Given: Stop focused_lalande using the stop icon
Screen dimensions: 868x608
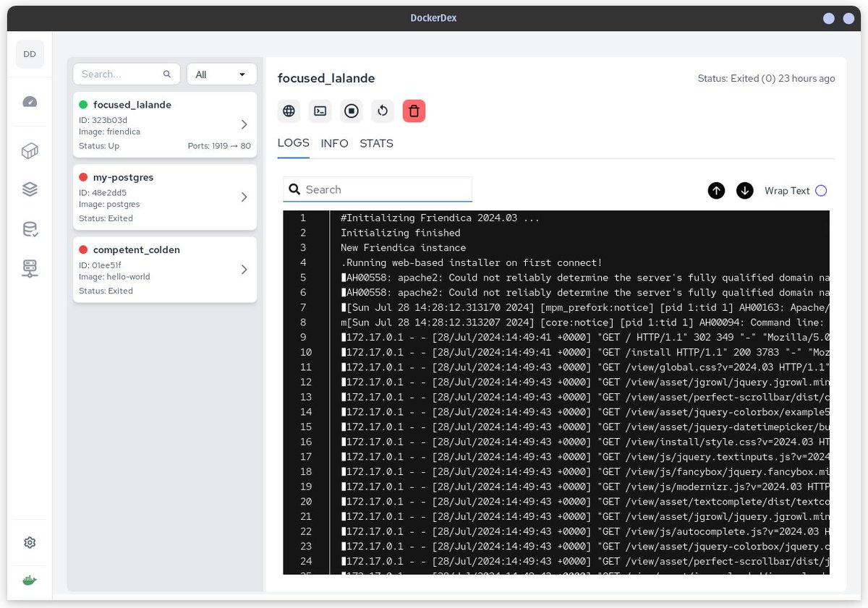Looking at the screenshot, I should [352, 111].
